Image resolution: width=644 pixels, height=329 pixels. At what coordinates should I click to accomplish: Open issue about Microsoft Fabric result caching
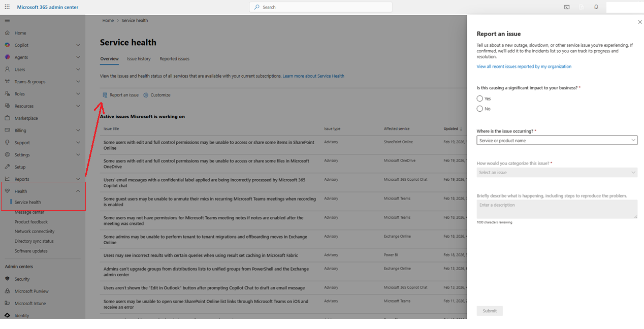click(x=201, y=255)
